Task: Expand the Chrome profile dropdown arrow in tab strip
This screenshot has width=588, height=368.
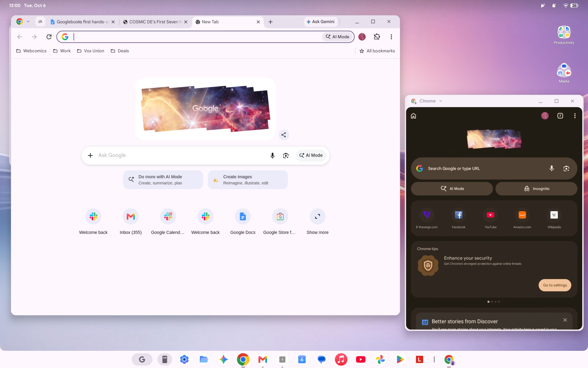Action: (28, 22)
